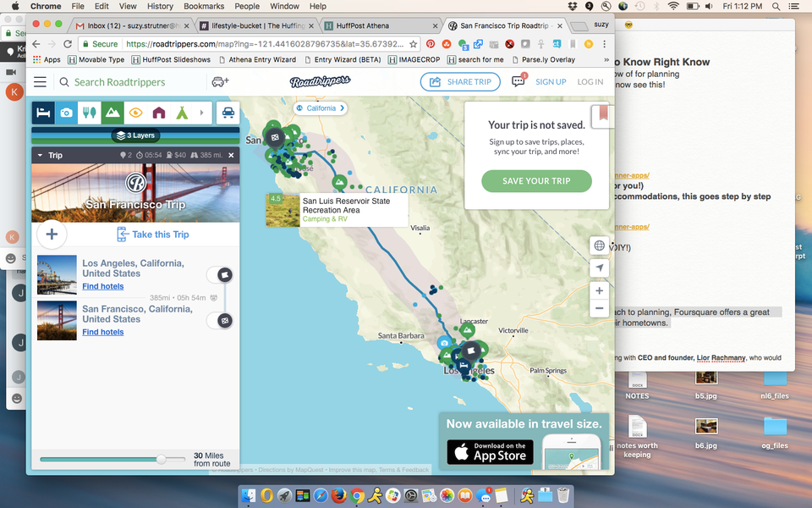The width and height of the screenshot is (812, 508).
Task: Toggle the green tent camping layer
Action: coord(181,113)
